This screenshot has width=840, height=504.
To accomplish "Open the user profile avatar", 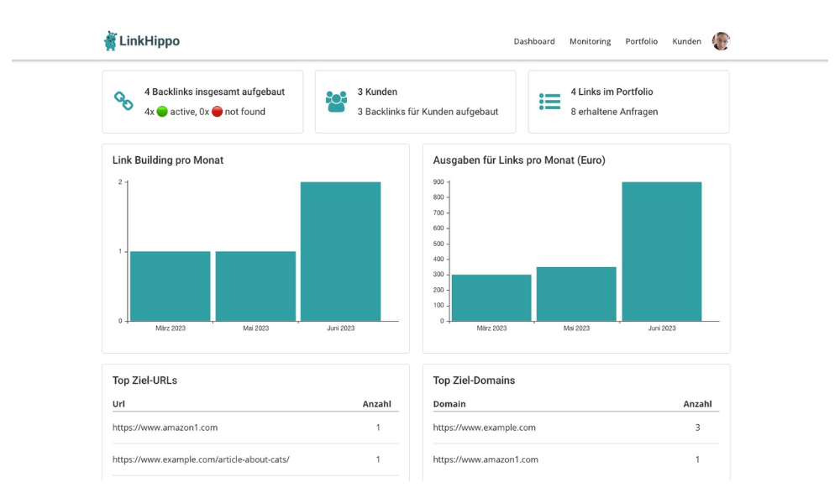I will [x=721, y=41].
